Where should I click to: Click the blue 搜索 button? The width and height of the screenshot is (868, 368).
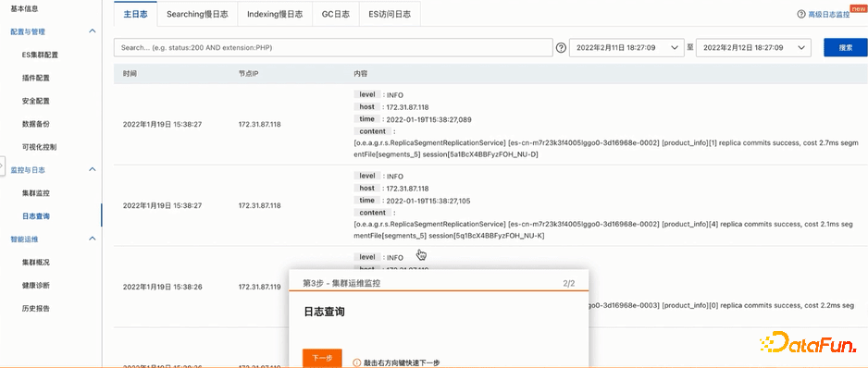(x=845, y=47)
